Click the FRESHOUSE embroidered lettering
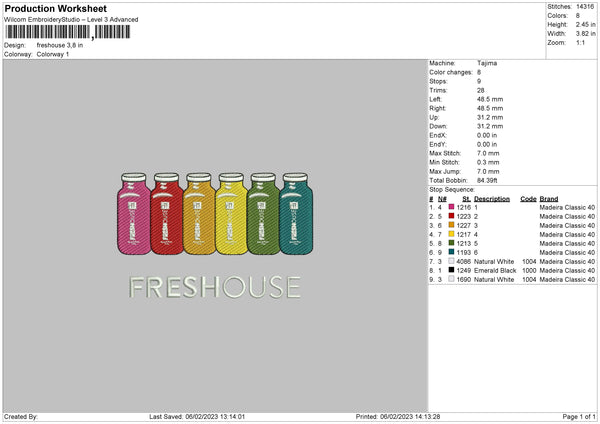 [215, 287]
